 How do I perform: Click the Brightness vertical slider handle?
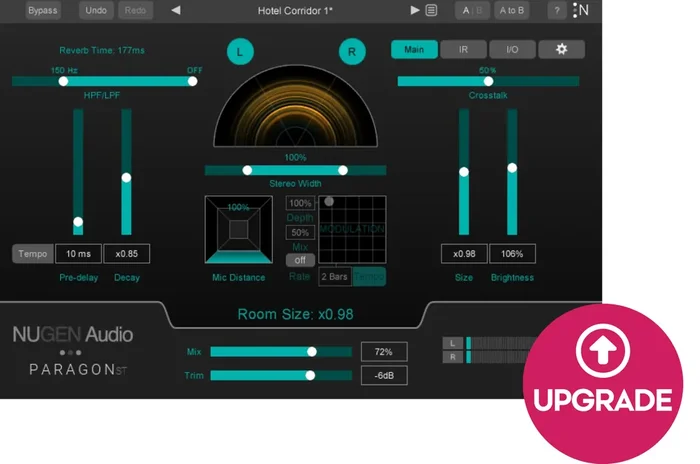(x=512, y=168)
